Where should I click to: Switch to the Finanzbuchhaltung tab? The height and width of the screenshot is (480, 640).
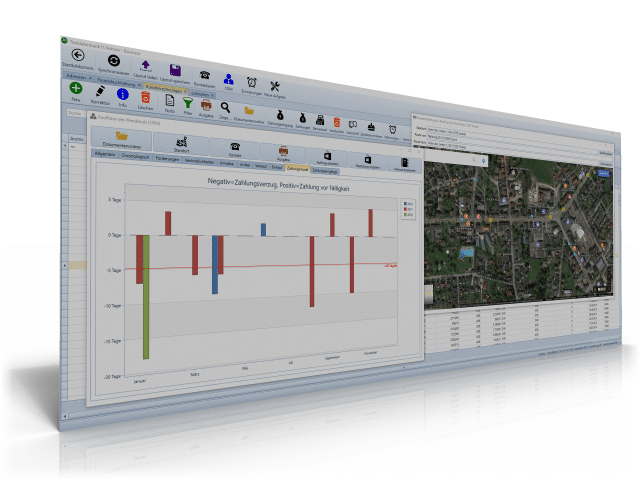116,82
